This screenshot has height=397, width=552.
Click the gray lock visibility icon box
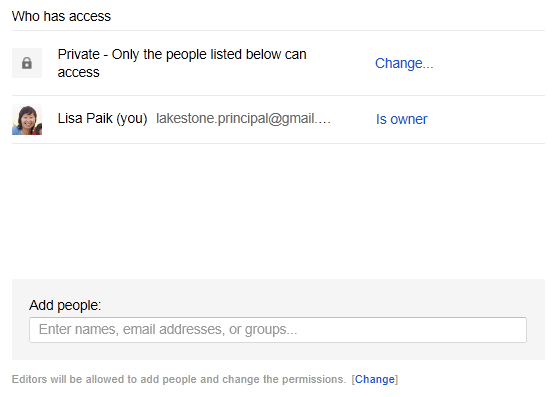27,63
